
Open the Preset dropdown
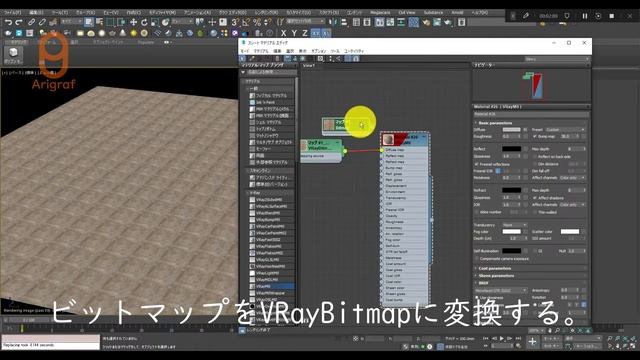(x=565, y=130)
